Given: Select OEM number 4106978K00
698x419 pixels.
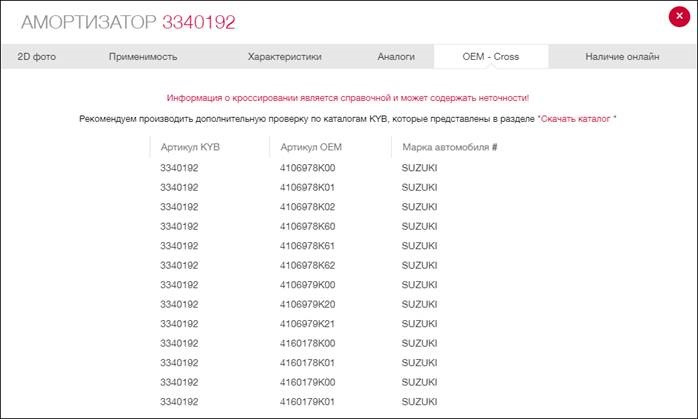Looking at the screenshot, I should click(x=308, y=167).
